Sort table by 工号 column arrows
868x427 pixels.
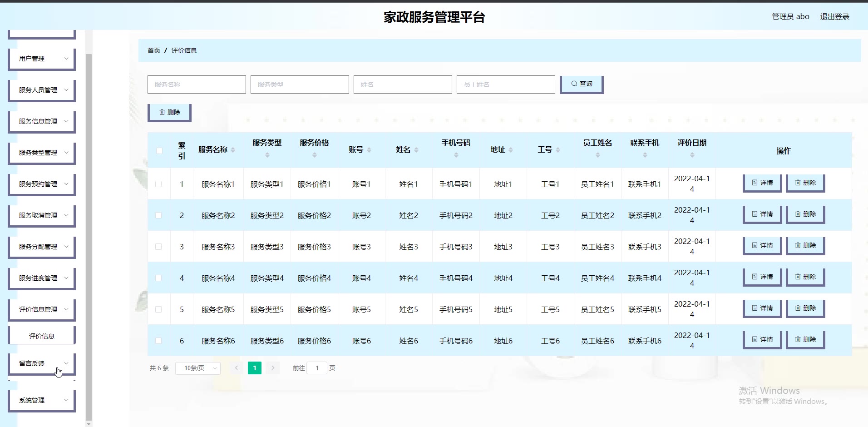(x=558, y=150)
